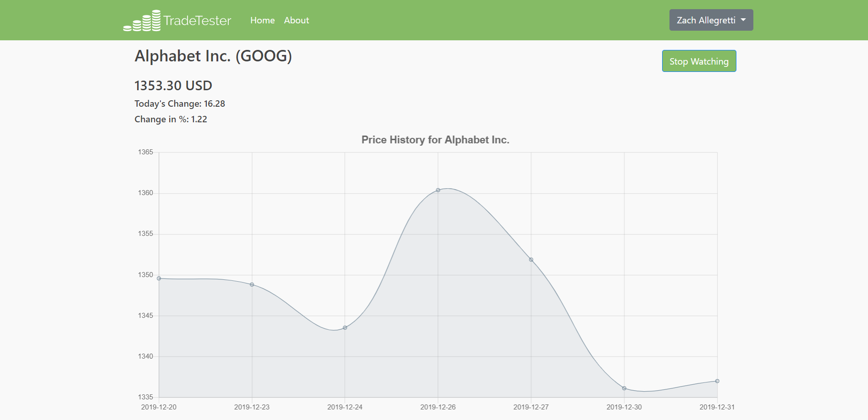Open the About page
The image size is (868, 420).
click(x=296, y=20)
